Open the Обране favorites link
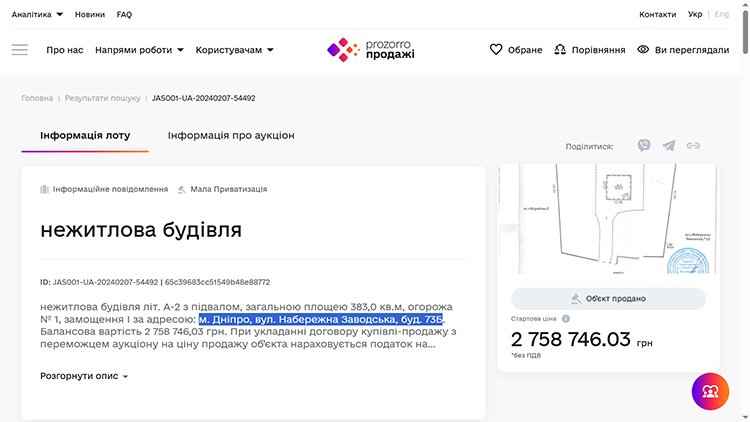 [525, 50]
